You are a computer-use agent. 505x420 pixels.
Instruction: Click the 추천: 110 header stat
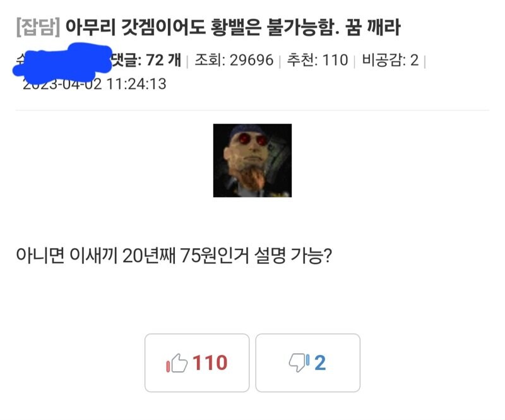(x=318, y=60)
